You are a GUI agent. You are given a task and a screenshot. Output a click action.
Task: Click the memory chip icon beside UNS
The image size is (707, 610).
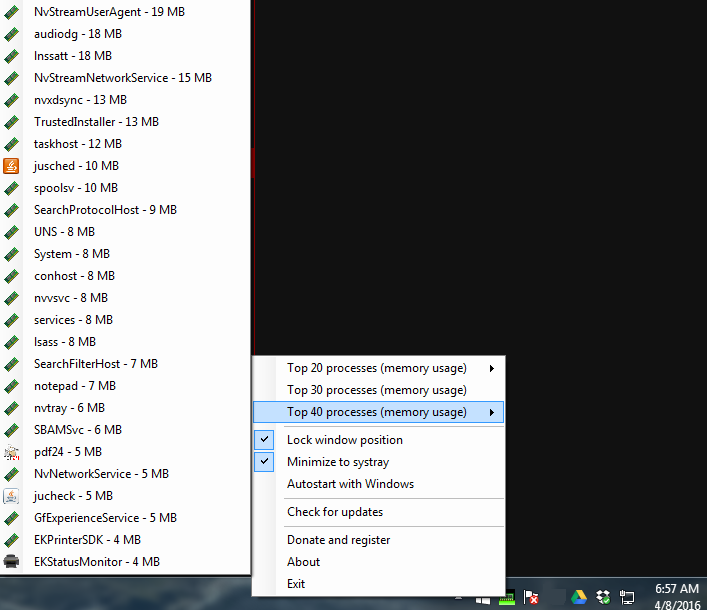coord(11,232)
